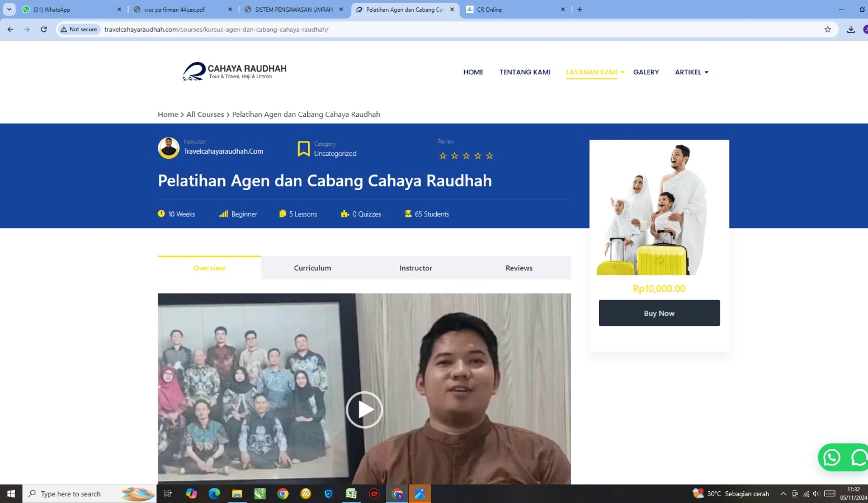The height and width of the screenshot is (503, 868).
Task: Click the umrah family course image
Action: pyautogui.click(x=659, y=209)
